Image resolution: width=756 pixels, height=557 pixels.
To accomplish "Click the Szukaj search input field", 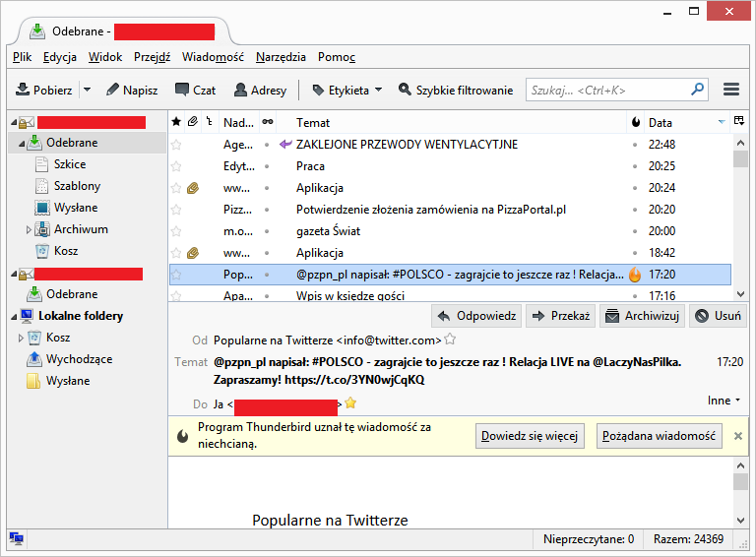I will 608,90.
